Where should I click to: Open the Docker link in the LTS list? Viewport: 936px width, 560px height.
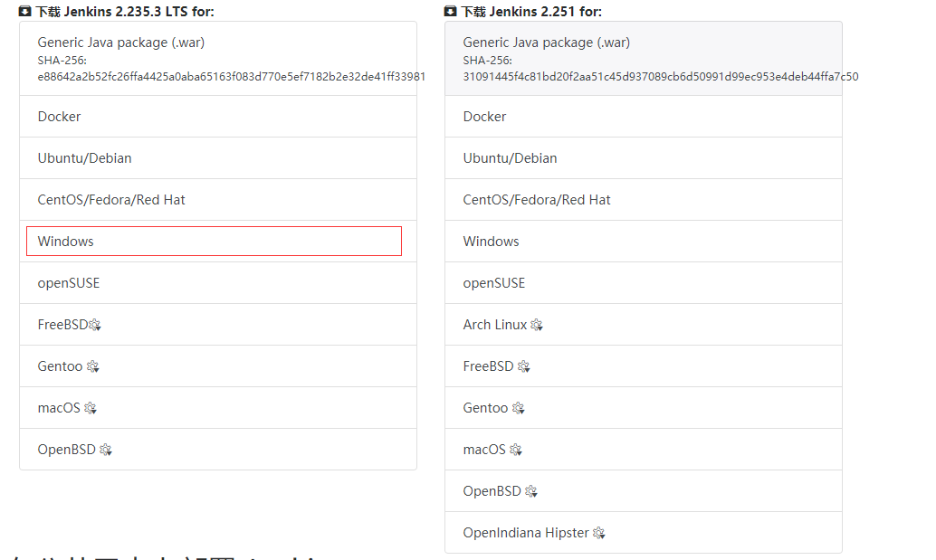click(x=218, y=117)
